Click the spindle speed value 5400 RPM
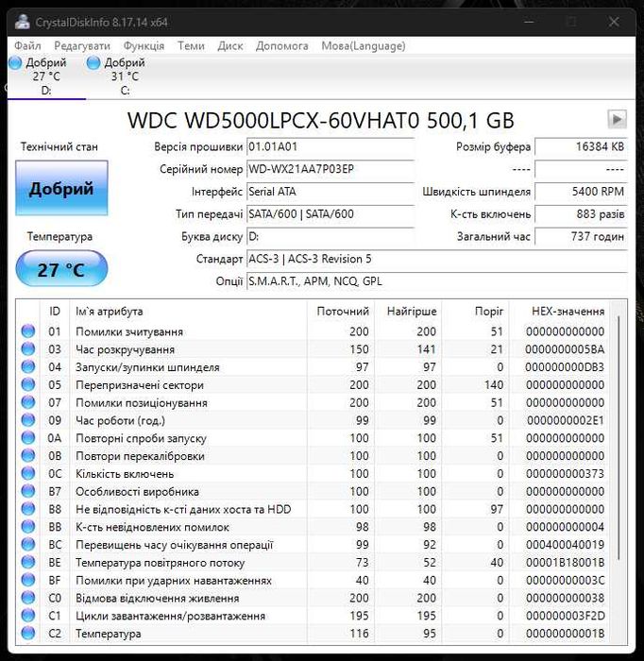 tap(581, 192)
